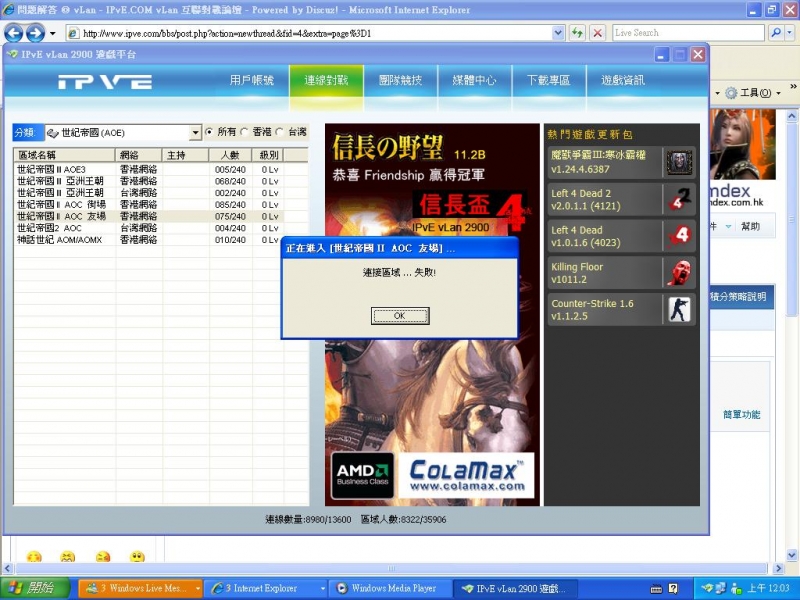Click the Left 4 Dead v1.0.1.6 update icon
The image size is (800, 600).
(679, 236)
